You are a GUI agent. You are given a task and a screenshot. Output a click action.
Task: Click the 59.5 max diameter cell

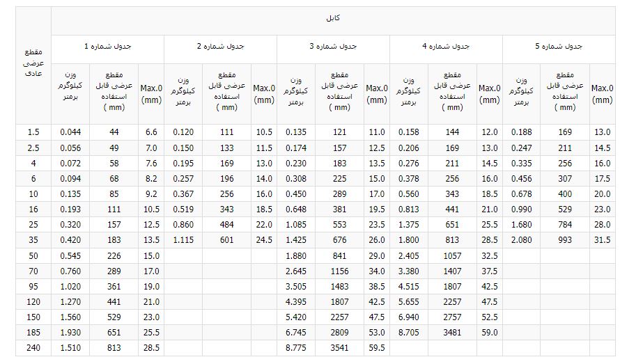pos(376,348)
